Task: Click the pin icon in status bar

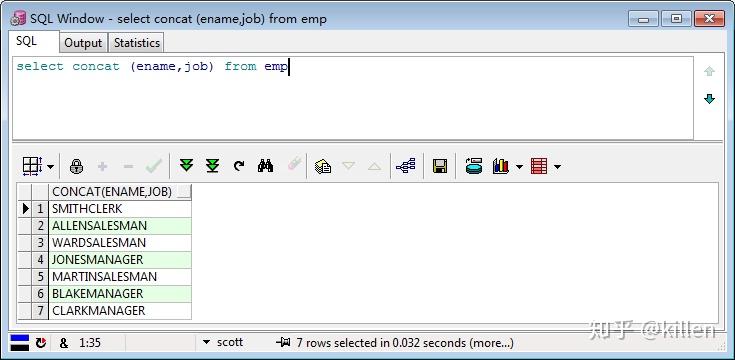Action: click(x=283, y=343)
